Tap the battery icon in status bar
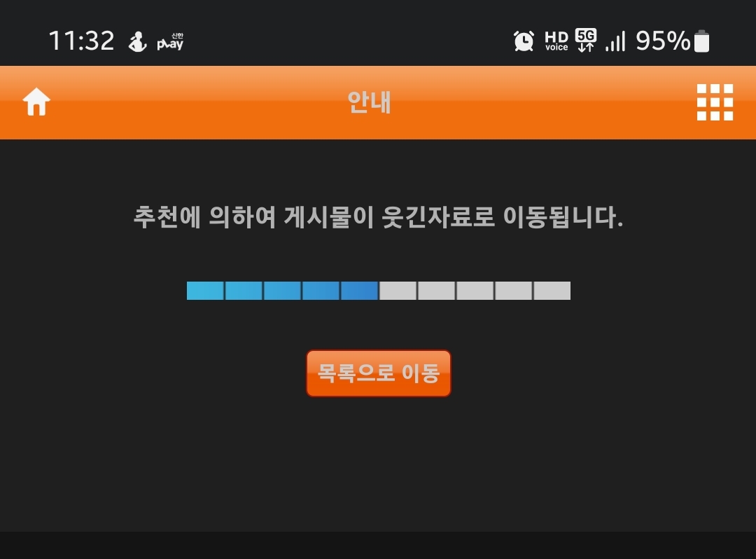Screen dimensions: 756x559 [x=701, y=41]
